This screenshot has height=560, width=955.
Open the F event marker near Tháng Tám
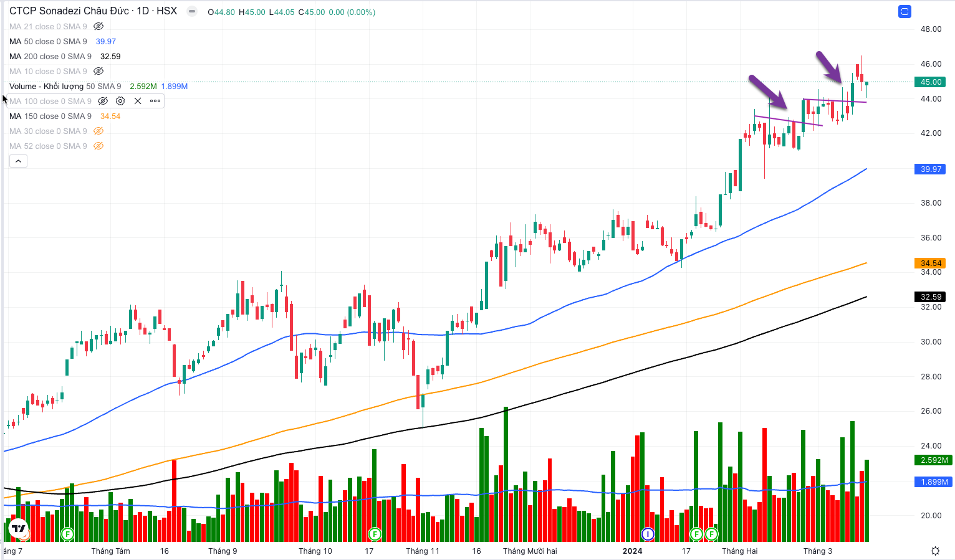click(x=67, y=534)
